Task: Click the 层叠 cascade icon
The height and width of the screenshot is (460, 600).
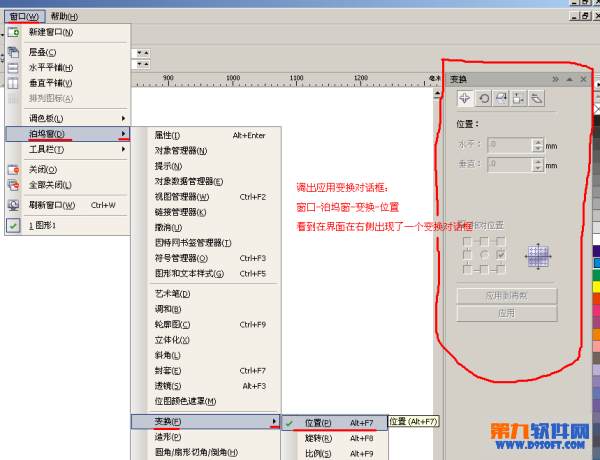Action: [x=13, y=52]
